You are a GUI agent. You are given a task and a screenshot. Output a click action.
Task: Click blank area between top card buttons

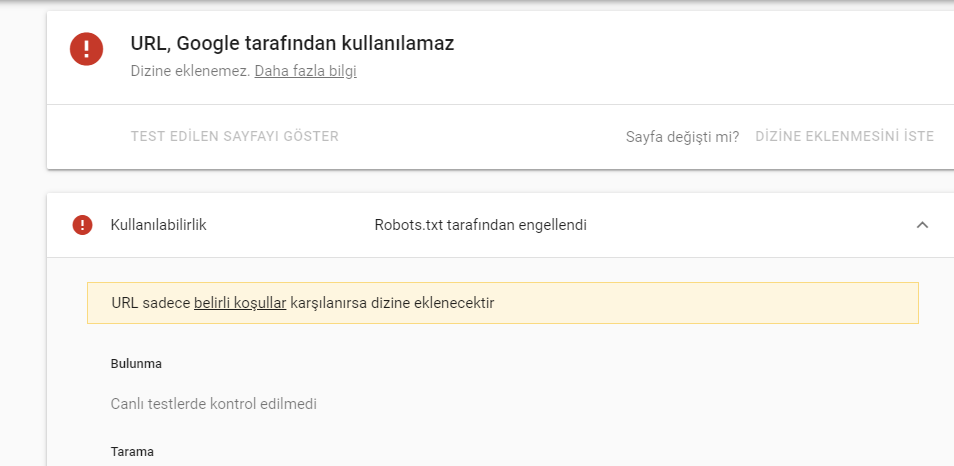[481, 136]
